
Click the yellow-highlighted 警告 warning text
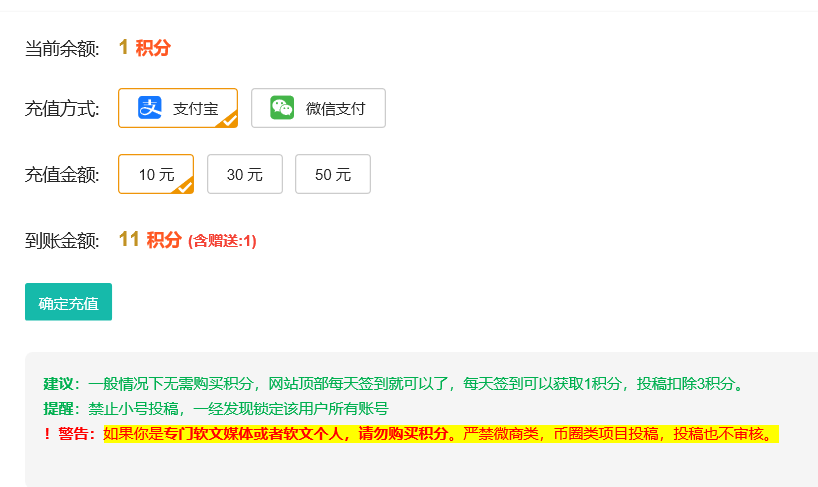[x=440, y=433]
